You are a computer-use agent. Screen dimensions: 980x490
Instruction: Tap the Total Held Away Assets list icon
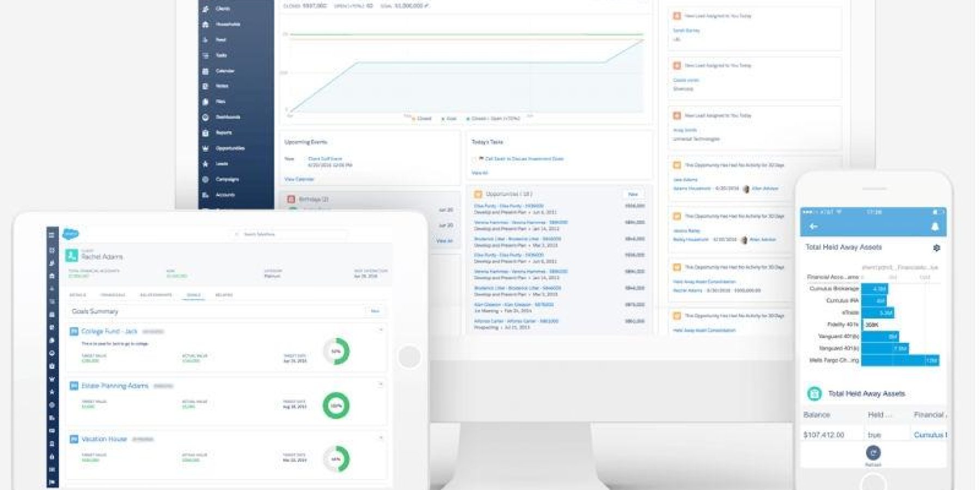(x=814, y=393)
